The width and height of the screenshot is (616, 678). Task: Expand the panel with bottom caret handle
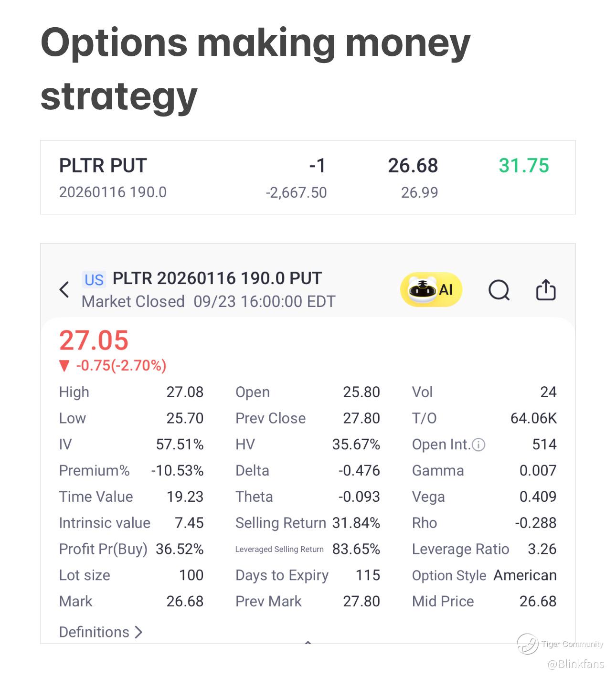point(308,643)
